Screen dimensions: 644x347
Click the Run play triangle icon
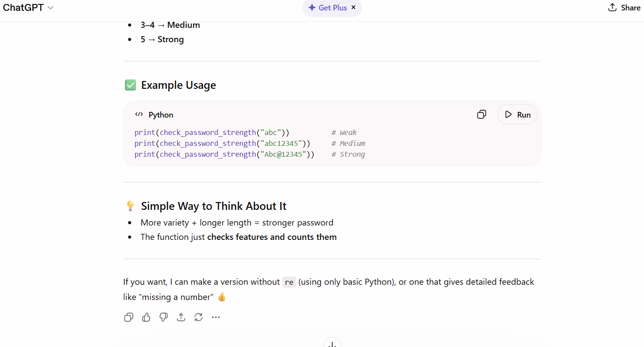point(508,114)
